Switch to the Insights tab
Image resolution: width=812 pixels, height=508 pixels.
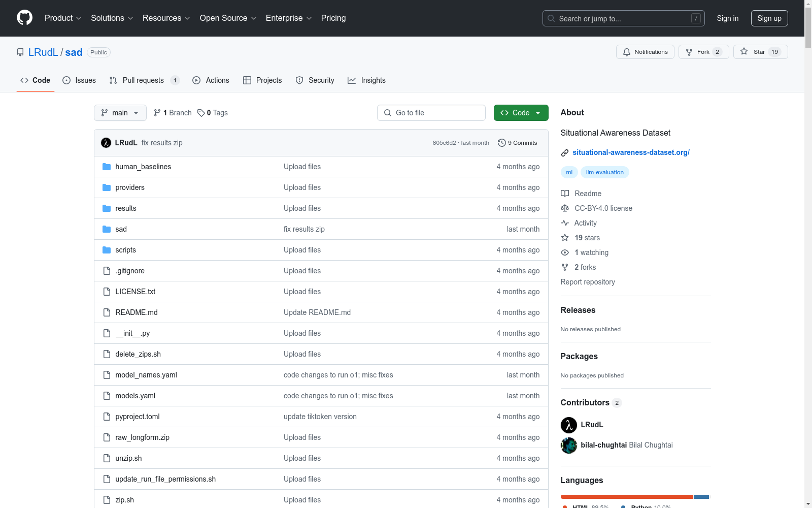[366, 80]
